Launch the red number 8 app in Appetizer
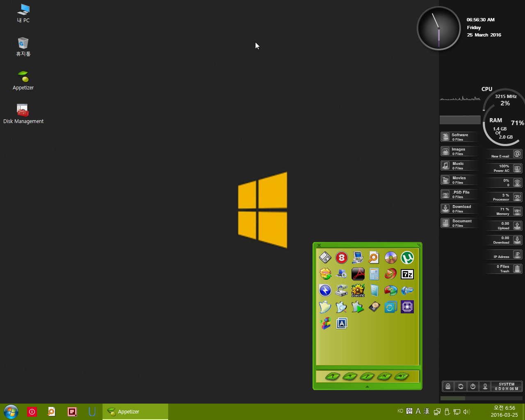The width and height of the screenshot is (525, 420). tap(342, 258)
